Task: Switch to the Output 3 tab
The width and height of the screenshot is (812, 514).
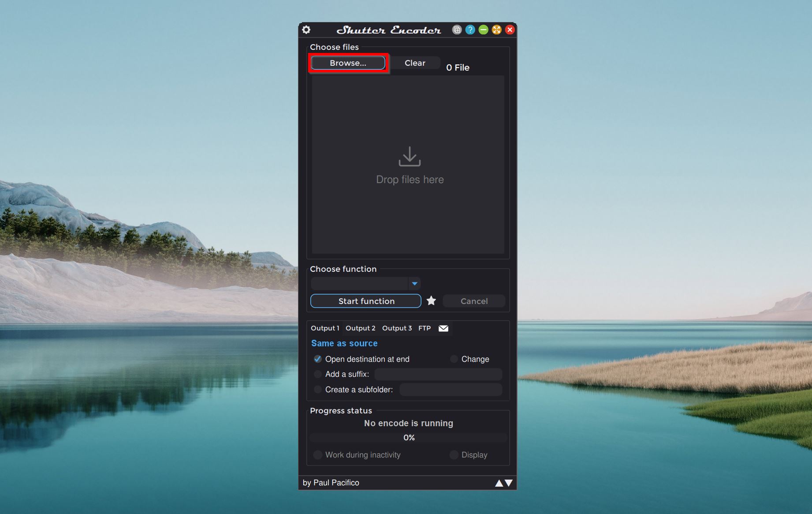Action: click(397, 328)
